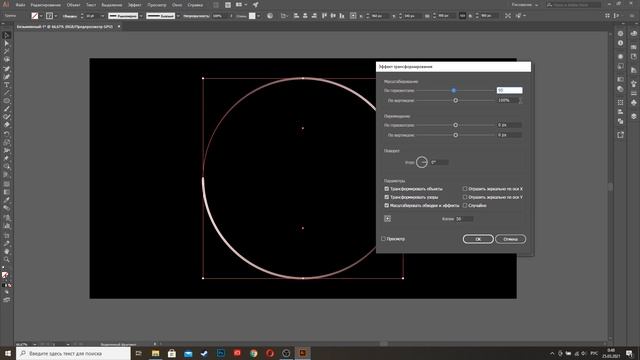Select the Direct Selection tool (white arrow)
The image size is (640, 360).
coord(7,44)
